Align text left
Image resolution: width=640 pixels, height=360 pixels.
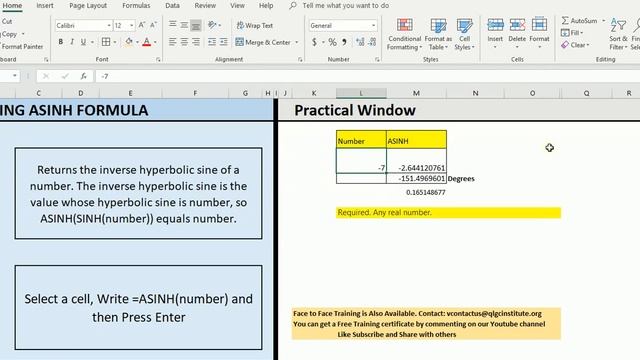coord(173,42)
